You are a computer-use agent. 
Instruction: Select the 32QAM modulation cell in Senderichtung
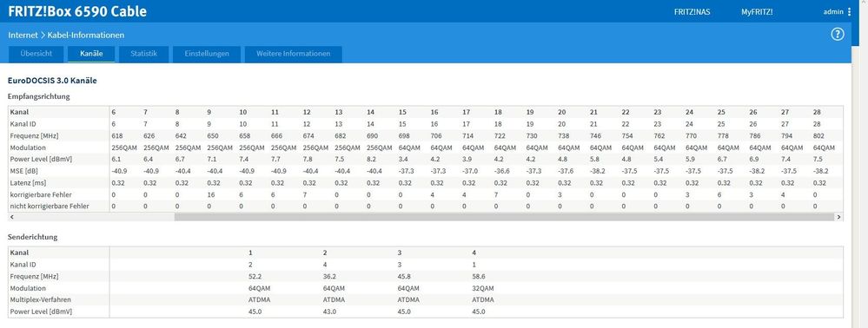coord(482,288)
